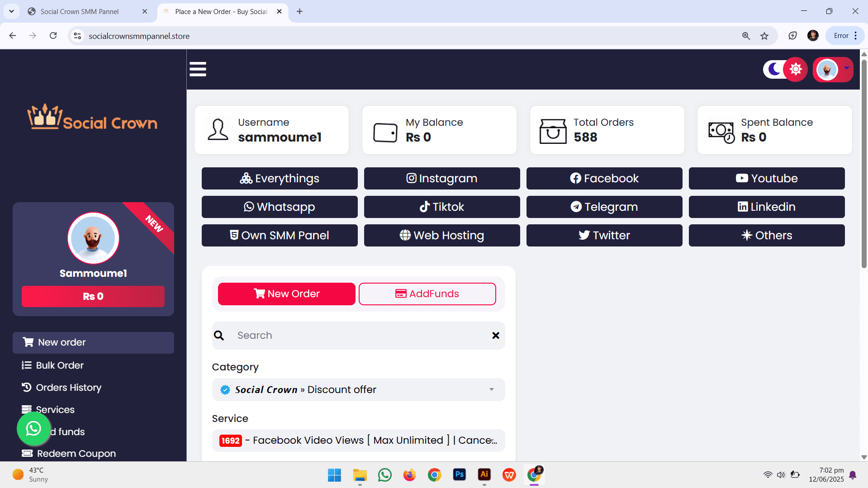This screenshot has width=868, height=488.
Task: Select the light mode sun button
Action: (x=796, y=69)
